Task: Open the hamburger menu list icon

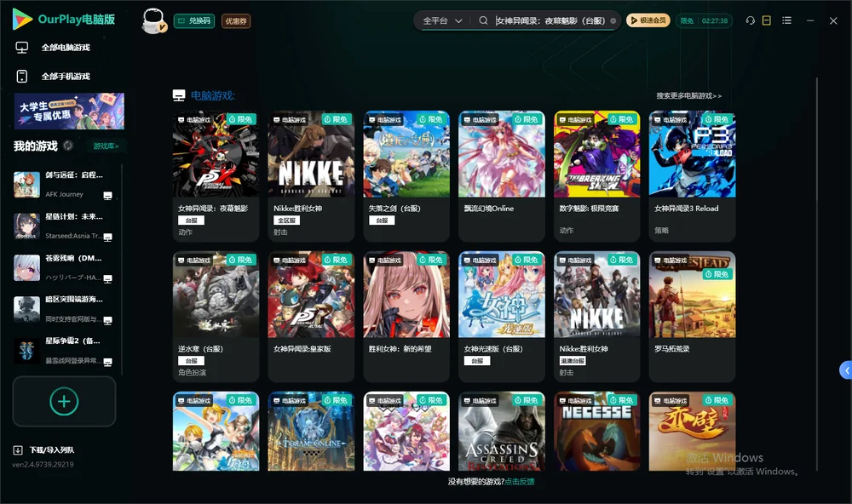Action: coord(786,20)
